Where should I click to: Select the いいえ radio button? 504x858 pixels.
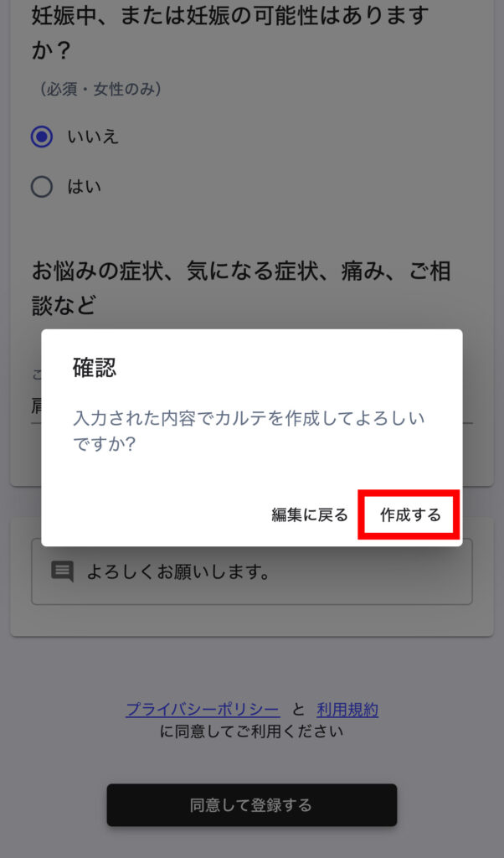(x=42, y=137)
